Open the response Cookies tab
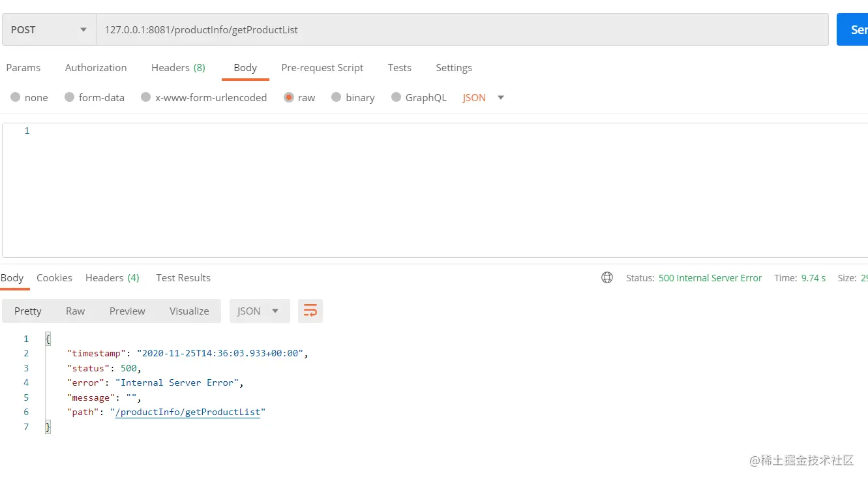 [54, 277]
